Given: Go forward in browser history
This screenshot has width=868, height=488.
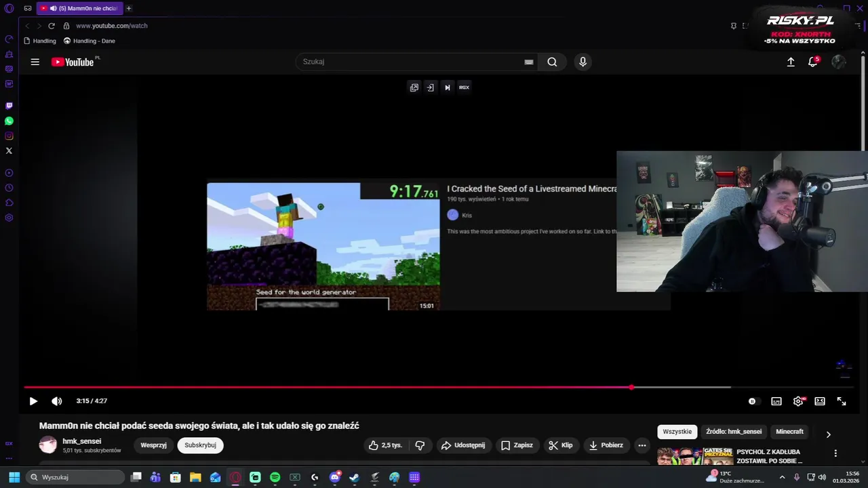Looking at the screenshot, I should click(39, 26).
